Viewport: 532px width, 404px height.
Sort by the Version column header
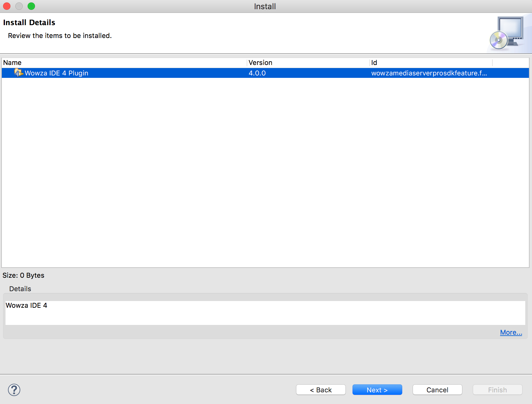(x=308, y=63)
